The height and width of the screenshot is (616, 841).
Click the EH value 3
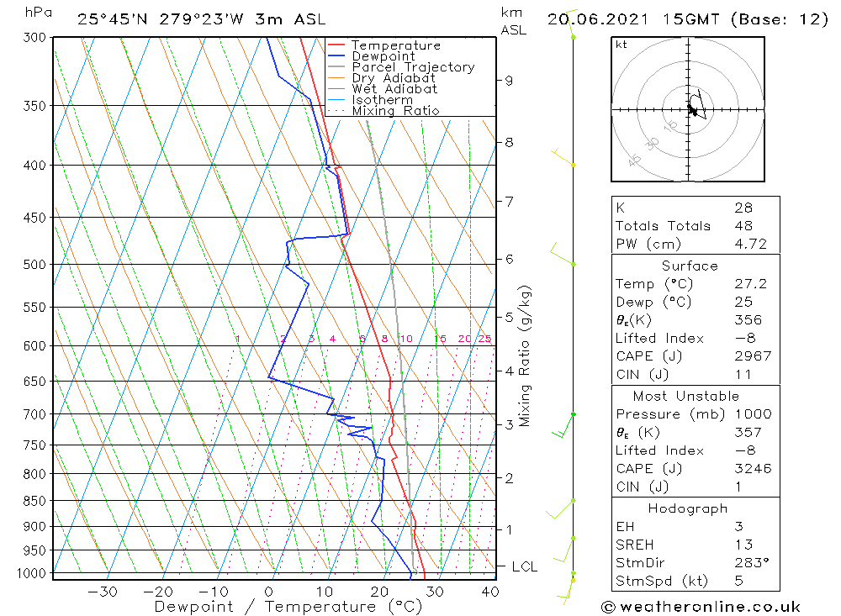click(738, 526)
